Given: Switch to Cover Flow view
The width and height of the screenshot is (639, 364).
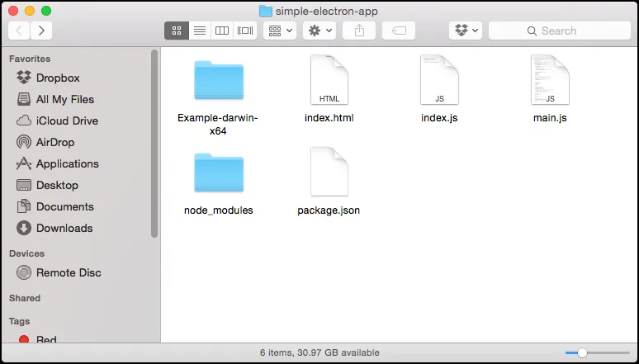Looking at the screenshot, I should [x=245, y=31].
